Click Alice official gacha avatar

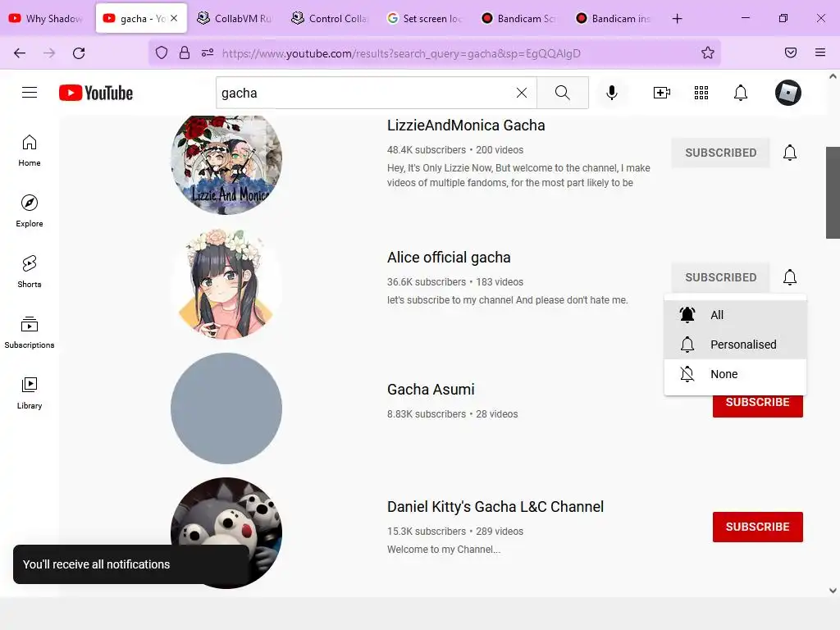point(226,283)
